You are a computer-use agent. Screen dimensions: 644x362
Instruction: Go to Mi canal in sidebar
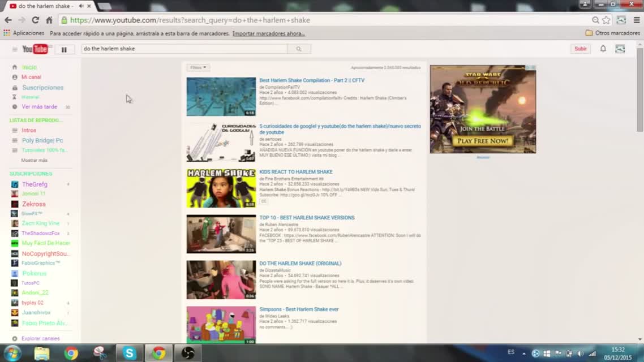(x=31, y=77)
